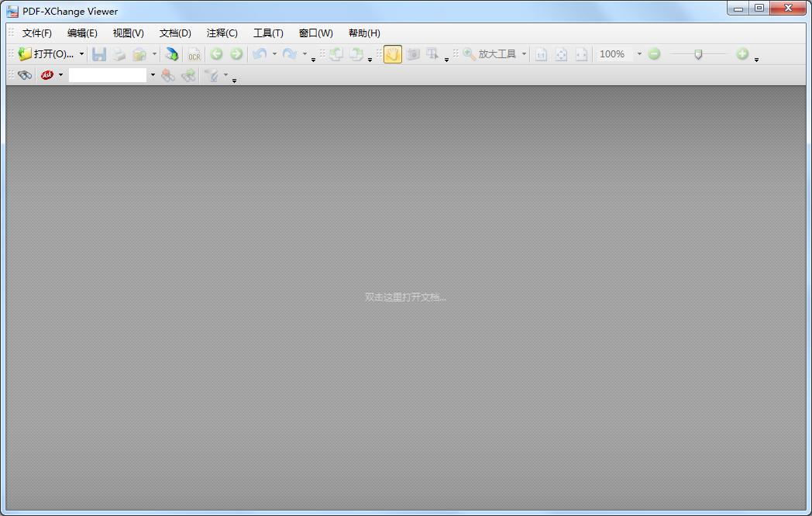The width and height of the screenshot is (812, 516).
Task: Click the rotate page clockwise icon
Action: [356, 54]
